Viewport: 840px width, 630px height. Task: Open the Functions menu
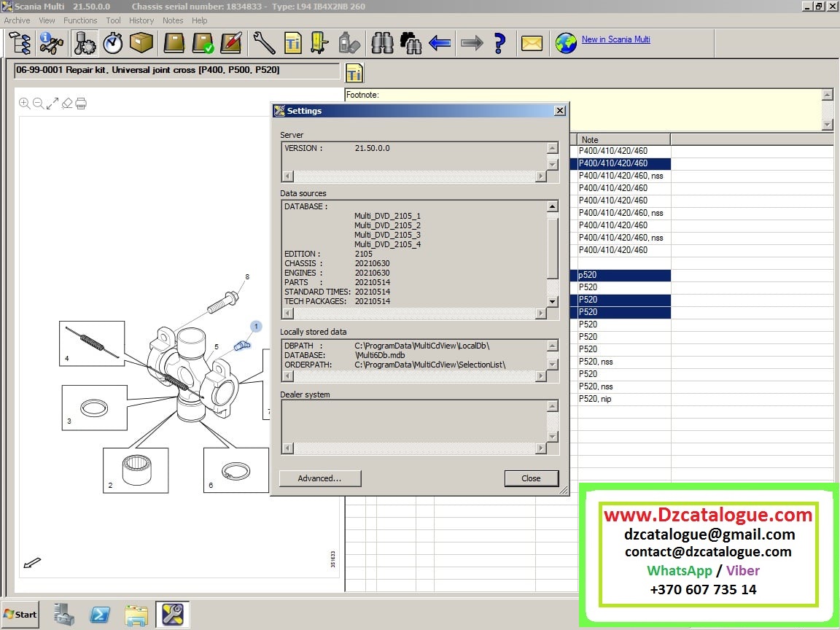80,20
